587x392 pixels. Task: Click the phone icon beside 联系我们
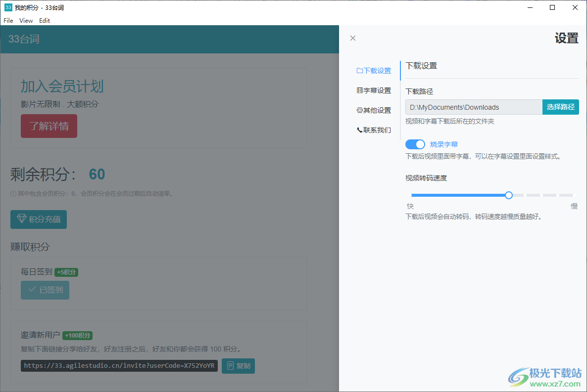tap(359, 130)
